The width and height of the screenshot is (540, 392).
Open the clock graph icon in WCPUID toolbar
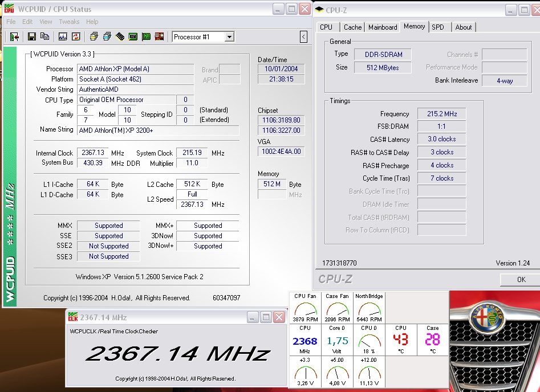tap(62, 36)
